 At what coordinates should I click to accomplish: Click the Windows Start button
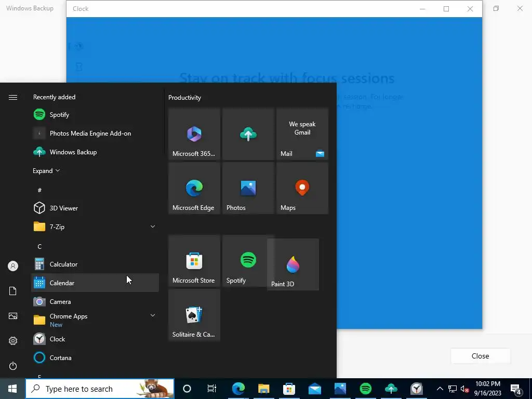coord(12,389)
